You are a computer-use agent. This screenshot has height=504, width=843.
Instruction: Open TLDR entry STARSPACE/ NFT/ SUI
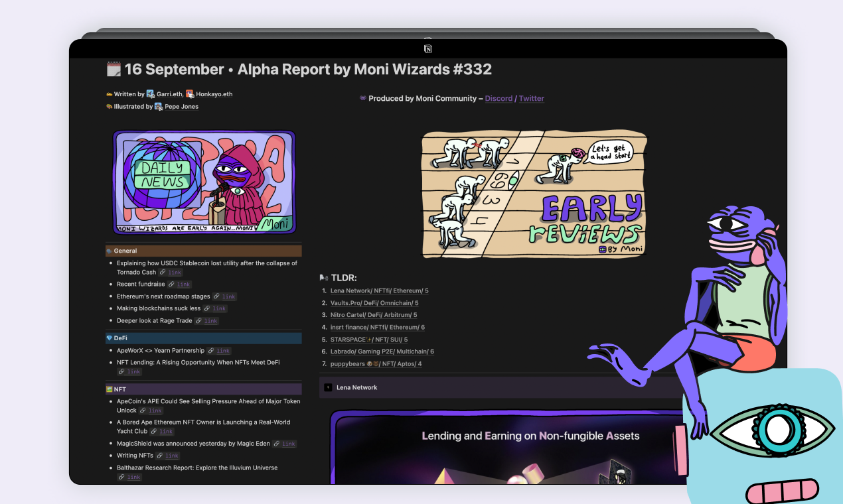click(x=369, y=340)
